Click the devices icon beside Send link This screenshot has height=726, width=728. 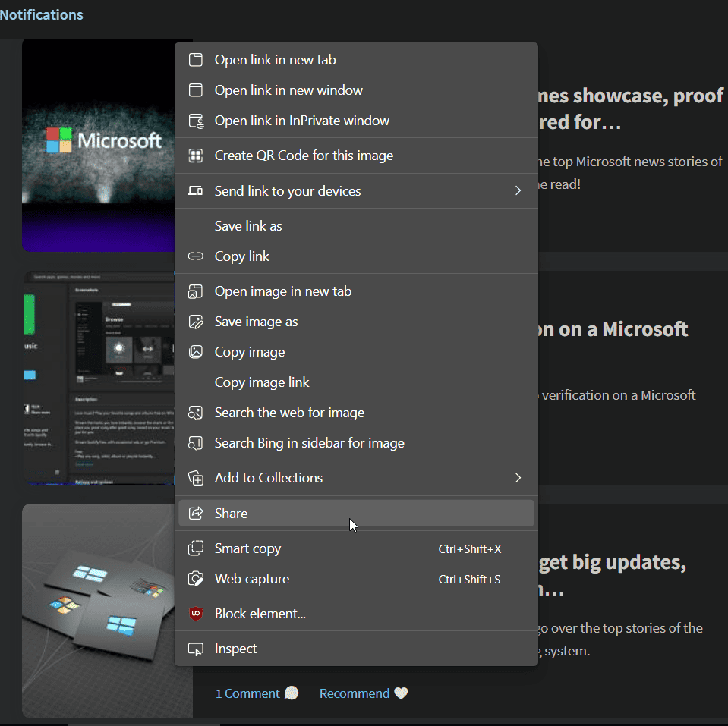point(195,190)
